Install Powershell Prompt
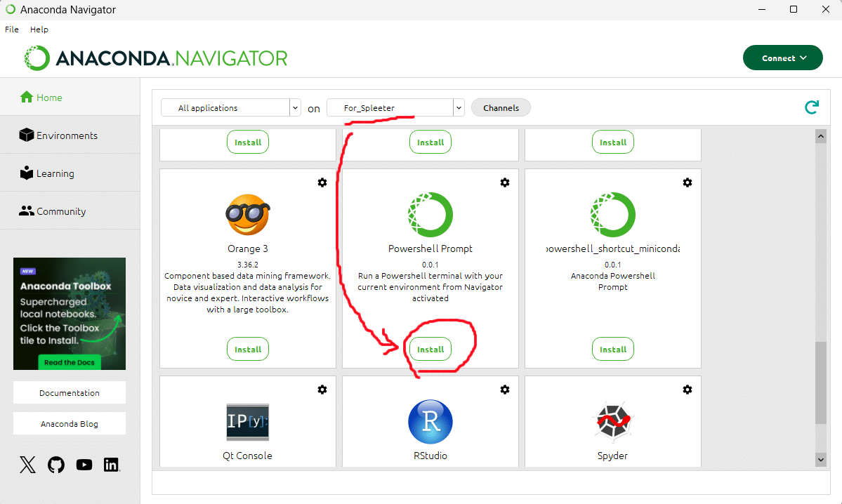This screenshot has height=504, width=842. click(430, 350)
